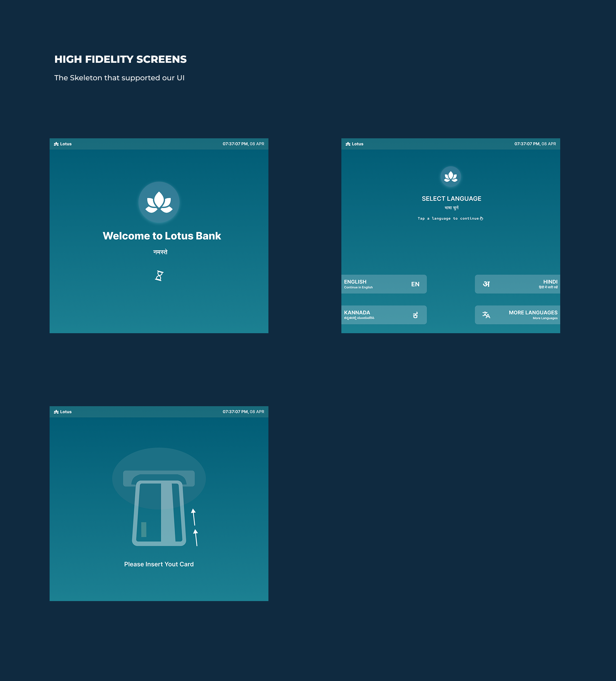
Task: Tap the KANNADA language button
Action: [384, 315]
